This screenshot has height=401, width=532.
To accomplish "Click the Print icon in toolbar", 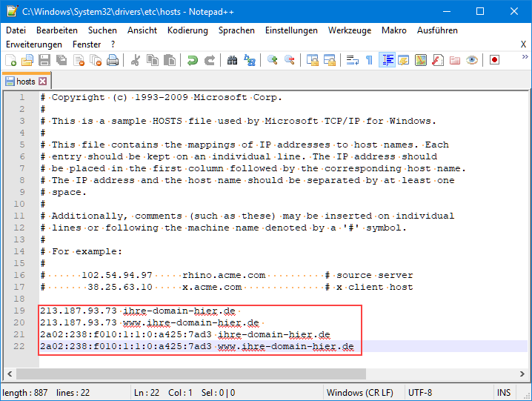I will 112,60.
